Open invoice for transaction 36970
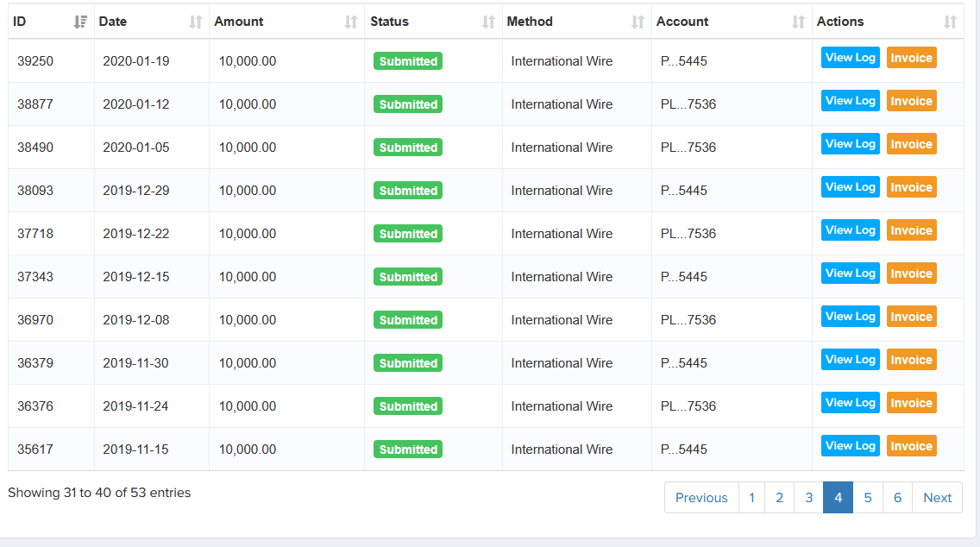 911,317
